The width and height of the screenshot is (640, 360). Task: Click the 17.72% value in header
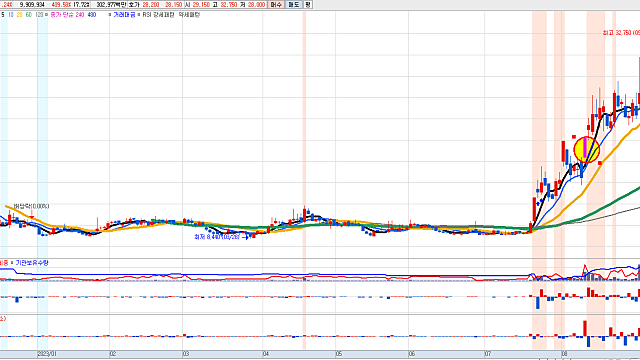coord(82,4)
